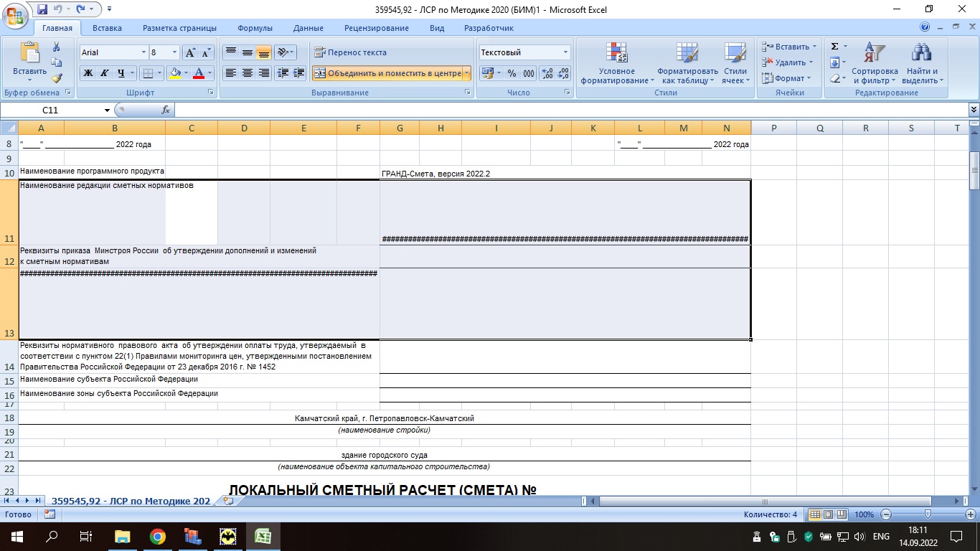This screenshot has height=551, width=980.
Task: Align text to the right
Action: pyautogui.click(x=263, y=73)
